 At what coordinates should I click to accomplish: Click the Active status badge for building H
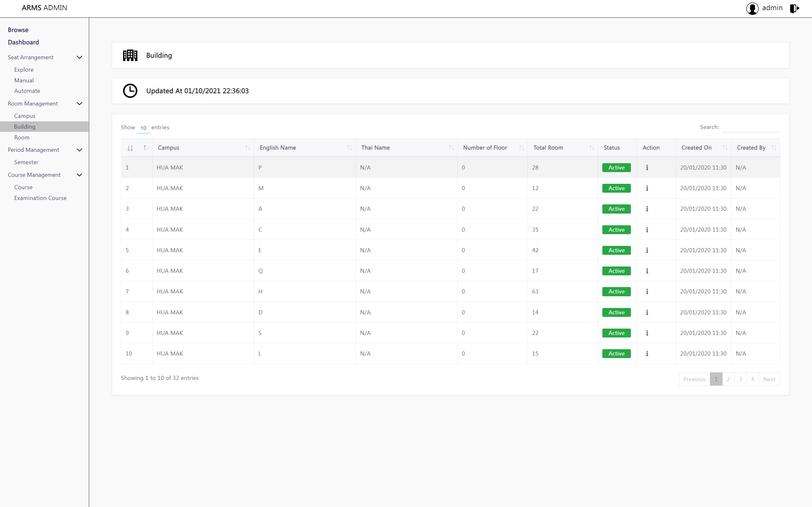[x=616, y=292]
